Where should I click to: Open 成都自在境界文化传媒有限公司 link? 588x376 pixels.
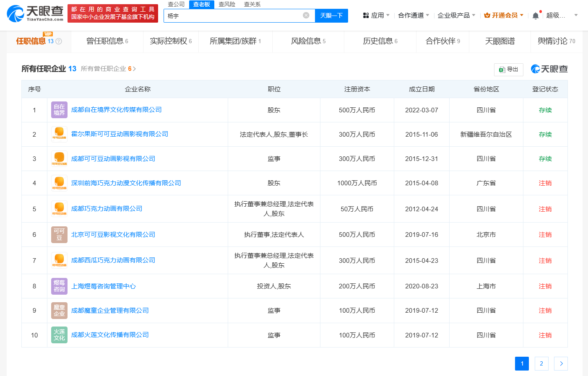(117, 110)
